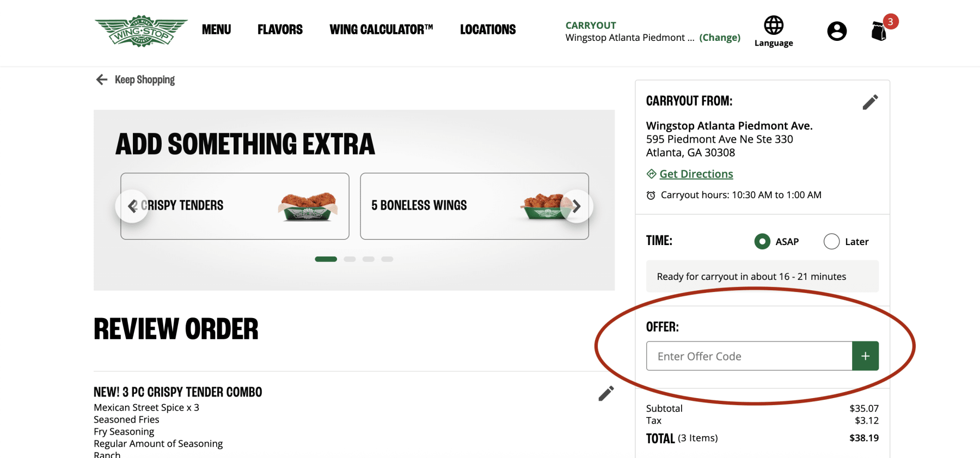Click the Get Directions map icon
This screenshot has height=458, width=980.
pos(651,174)
